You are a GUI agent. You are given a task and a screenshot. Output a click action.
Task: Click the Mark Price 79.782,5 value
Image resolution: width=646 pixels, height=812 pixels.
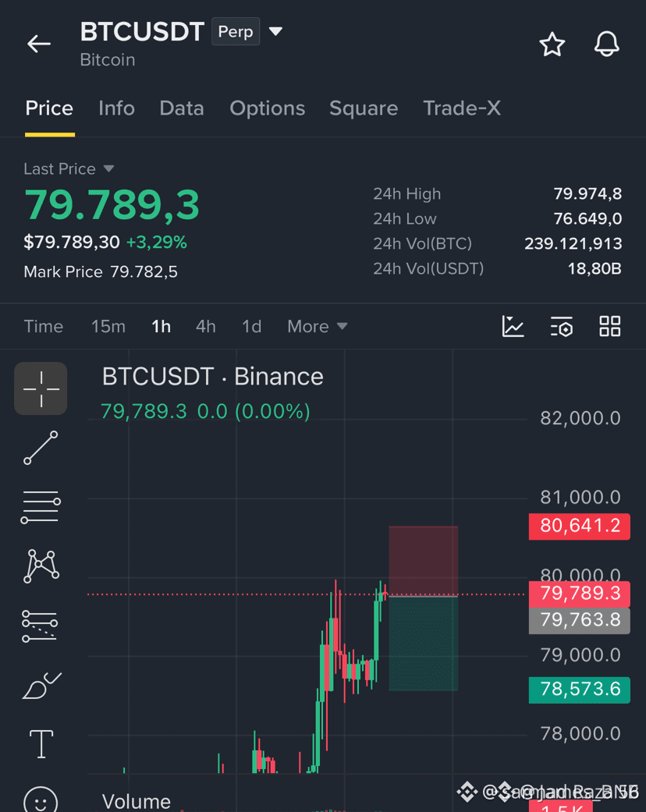(x=144, y=272)
